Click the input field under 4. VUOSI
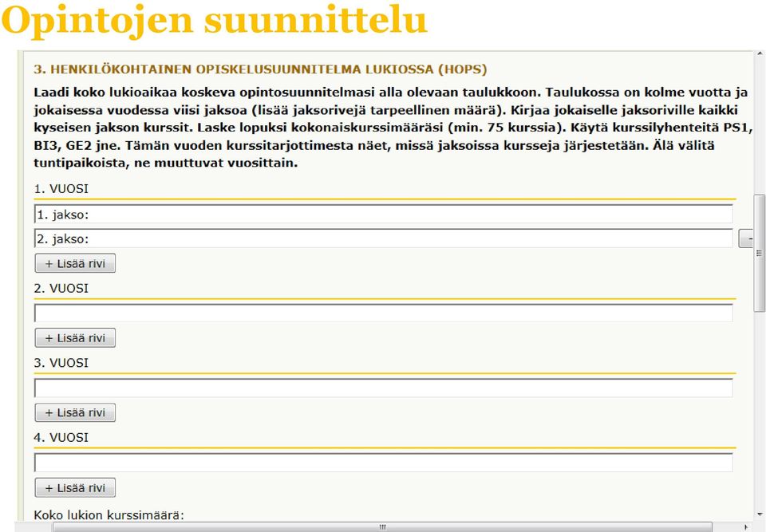 tap(384, 463)
